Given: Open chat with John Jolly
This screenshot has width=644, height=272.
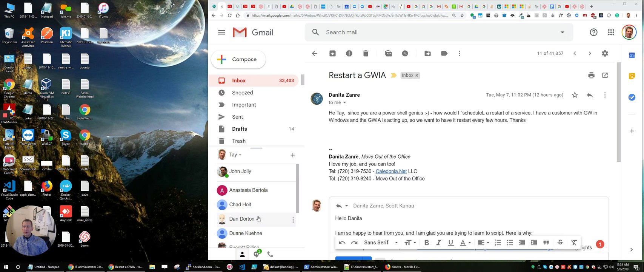Looking at the screenshot, I should 257,172.
